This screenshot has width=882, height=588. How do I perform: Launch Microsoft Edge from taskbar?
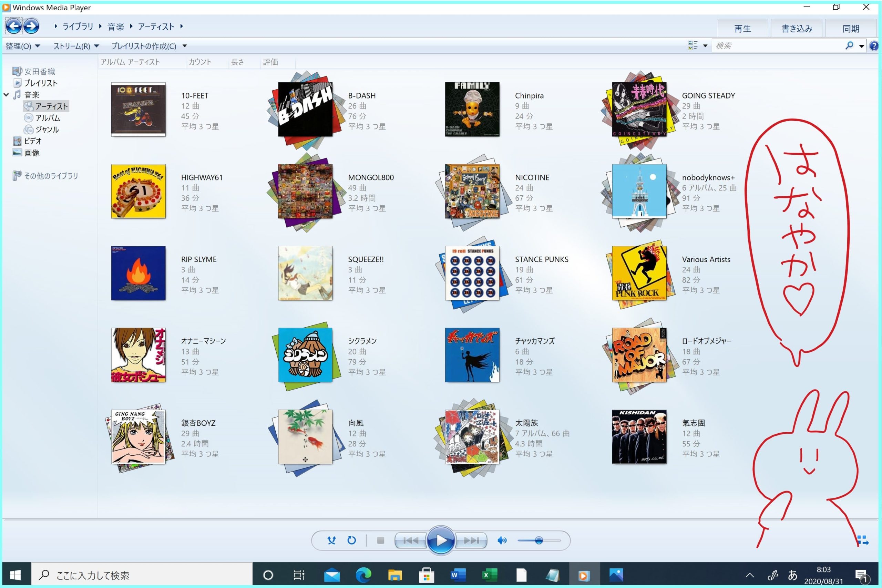pos(363,575)
